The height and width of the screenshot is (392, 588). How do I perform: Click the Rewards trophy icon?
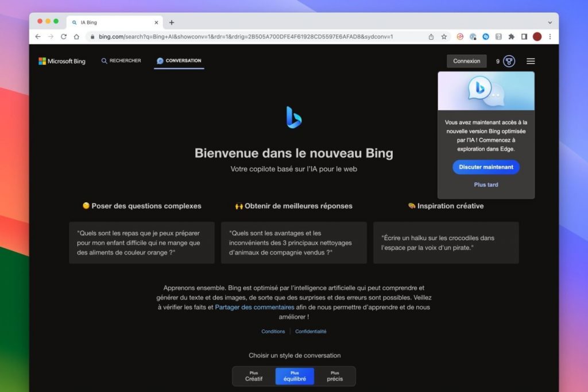coord(509,61)
